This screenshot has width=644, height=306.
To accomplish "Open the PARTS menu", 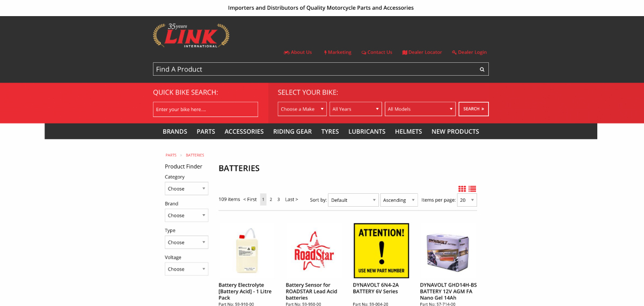I will (x=206, y=132).
